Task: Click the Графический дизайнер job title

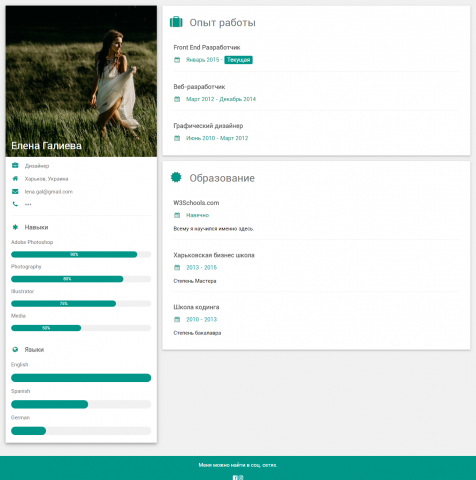Action: pyautogui.click(x=208, y=126)
